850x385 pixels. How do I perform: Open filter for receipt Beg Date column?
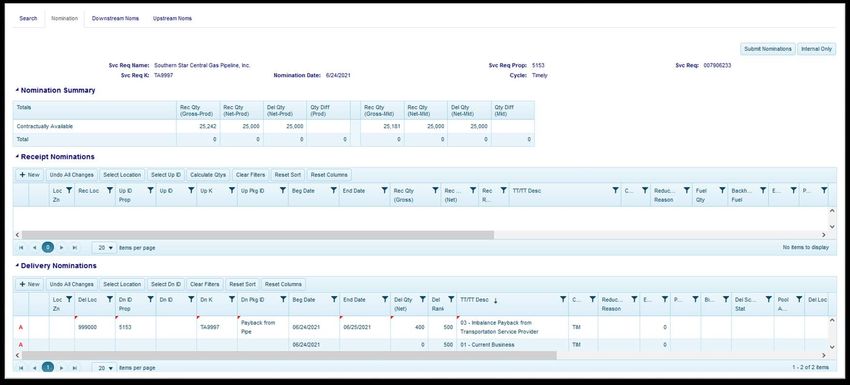coord(334,190)
